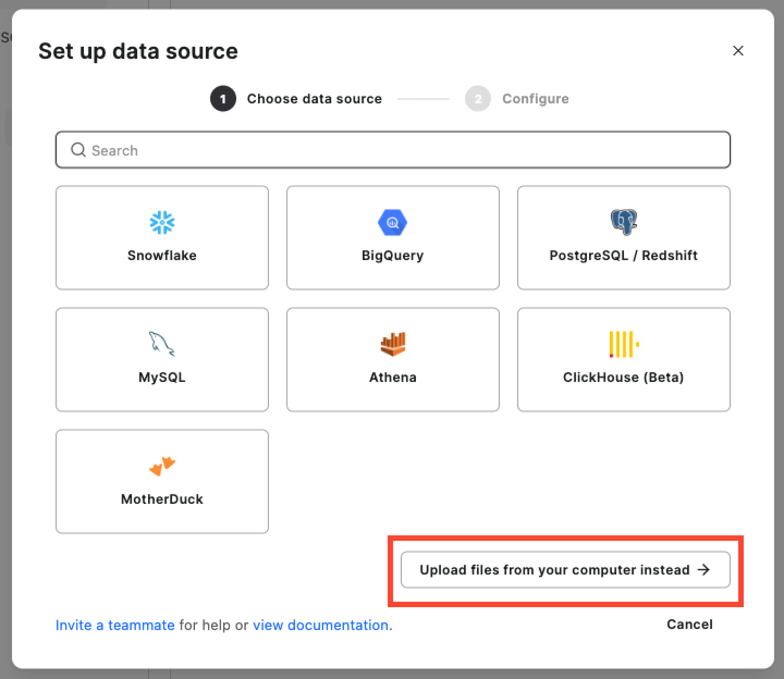Close the Set up data source dialog
The image size is (784, 679).
coord(738,51)
